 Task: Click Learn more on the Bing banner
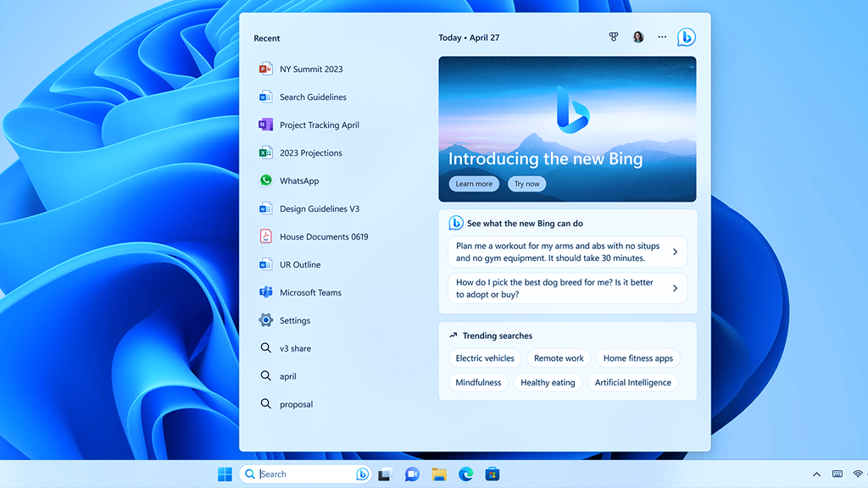[473, 183]
